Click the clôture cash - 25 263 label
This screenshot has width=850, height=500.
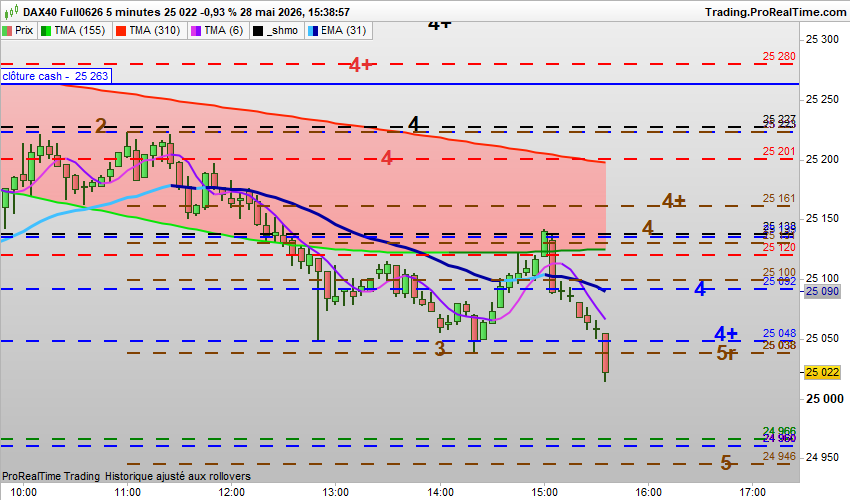(56, 76)
